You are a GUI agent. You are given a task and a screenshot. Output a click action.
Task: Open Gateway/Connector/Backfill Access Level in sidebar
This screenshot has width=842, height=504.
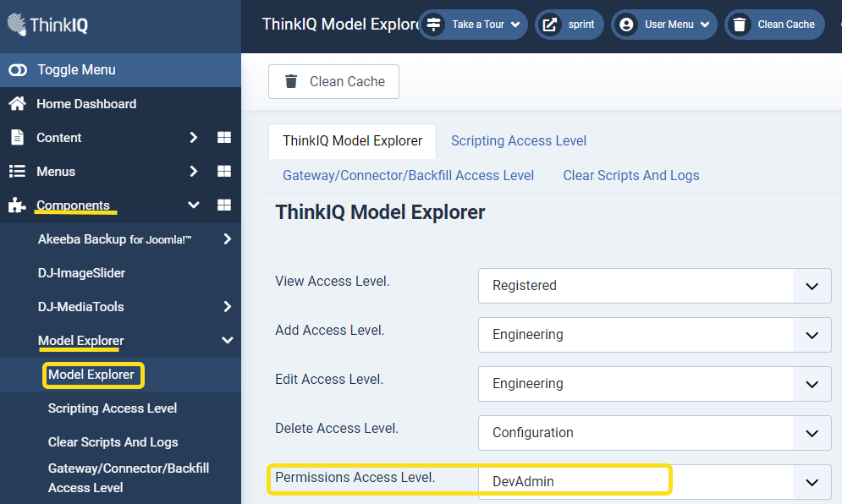[129, 478]
